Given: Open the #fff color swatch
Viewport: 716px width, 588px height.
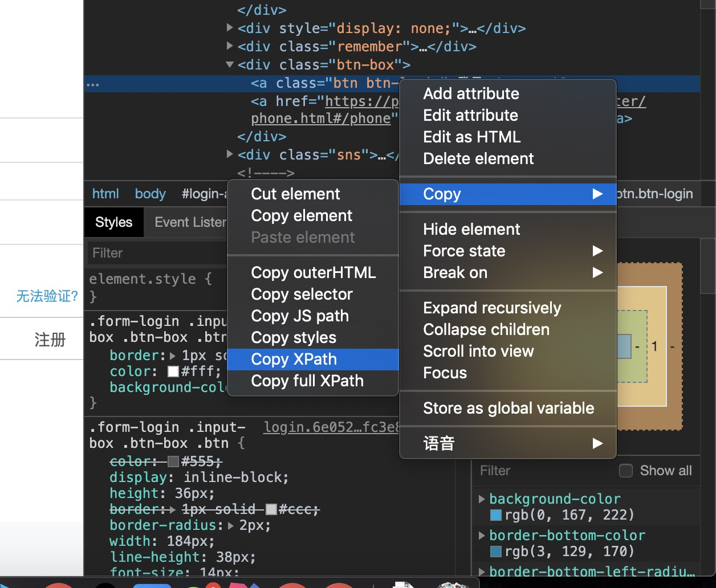Looking at the screenshot, I should pyautogui.click(x=173, y=371).
